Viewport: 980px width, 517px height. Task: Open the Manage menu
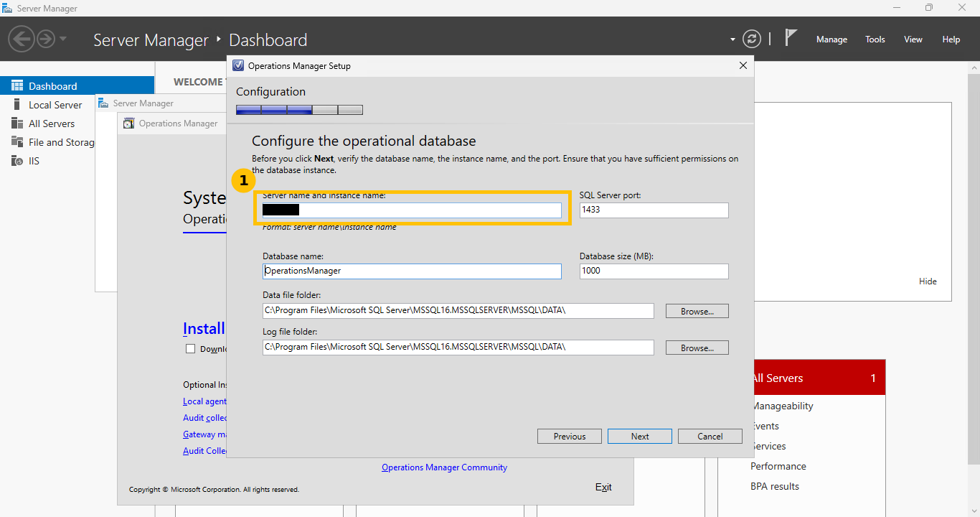pyautogui.click(x=831, y=39)
